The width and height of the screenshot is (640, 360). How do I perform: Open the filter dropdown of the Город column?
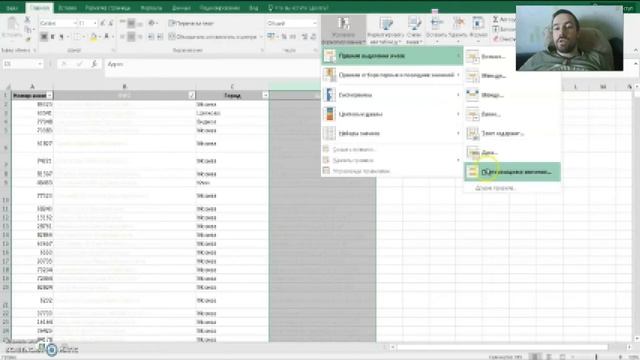[x=265, y=95]
